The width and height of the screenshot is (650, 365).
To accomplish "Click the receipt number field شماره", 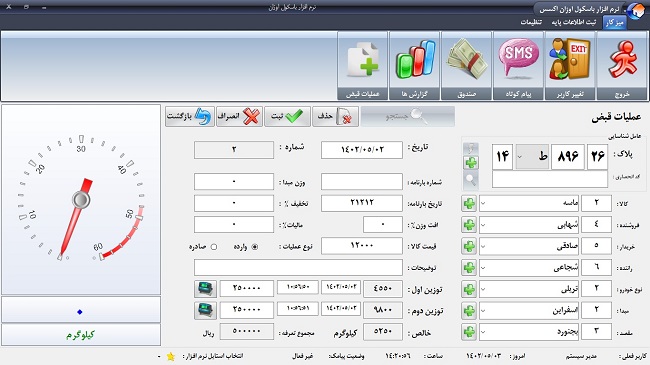I will (234, 150).
